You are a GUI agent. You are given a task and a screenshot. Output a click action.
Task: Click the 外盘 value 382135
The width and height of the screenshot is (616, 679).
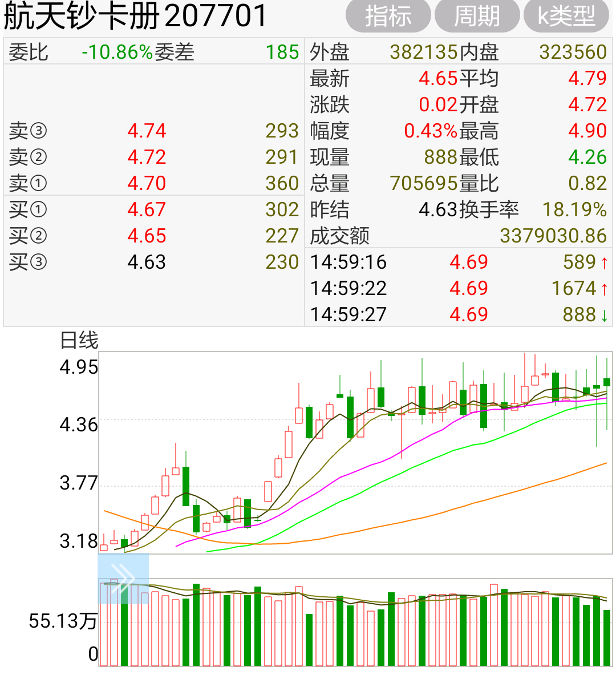tap(424, 52)
